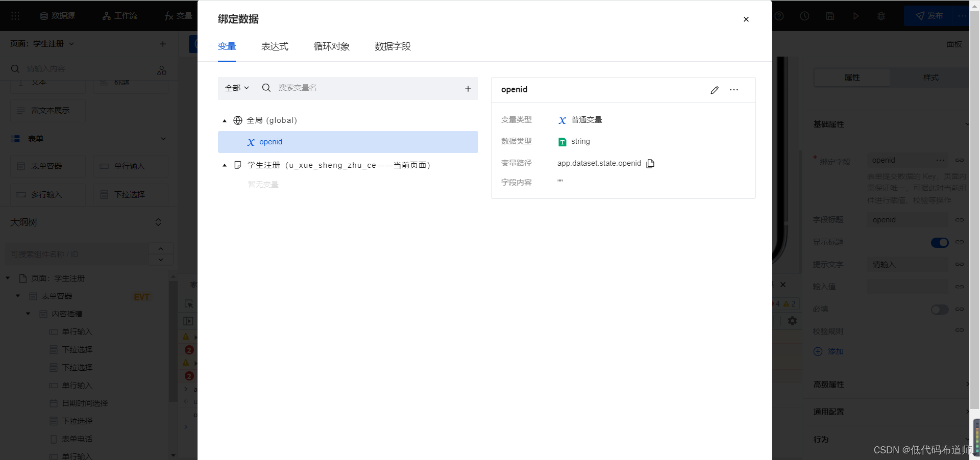980x460 pixels.
Task: Open the 数据字段 tab
Action: coord(393,46)
